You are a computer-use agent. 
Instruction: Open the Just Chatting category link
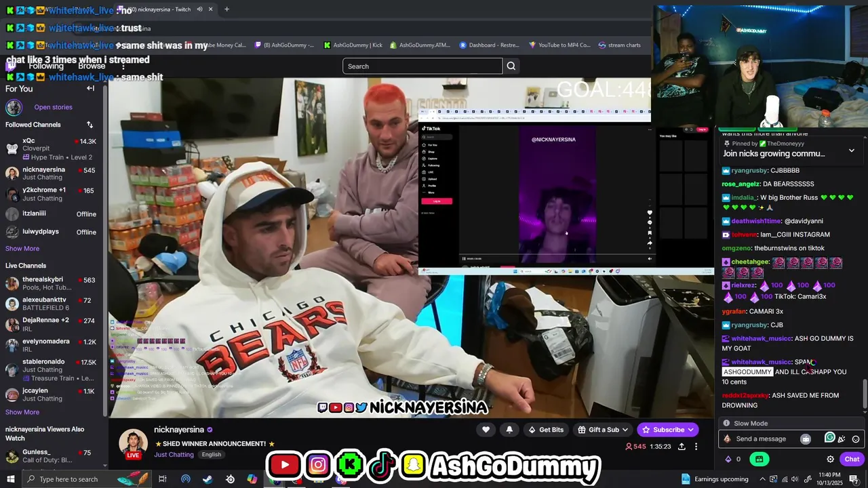pyautogui.click(x=174, y=455)
